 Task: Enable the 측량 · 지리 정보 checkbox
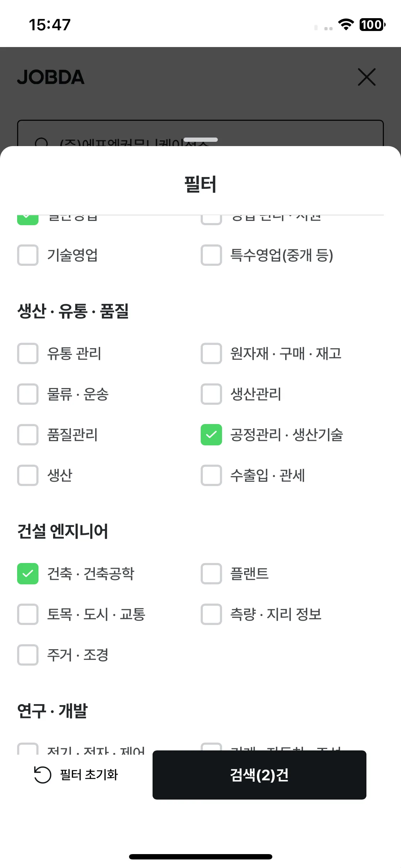211,614
